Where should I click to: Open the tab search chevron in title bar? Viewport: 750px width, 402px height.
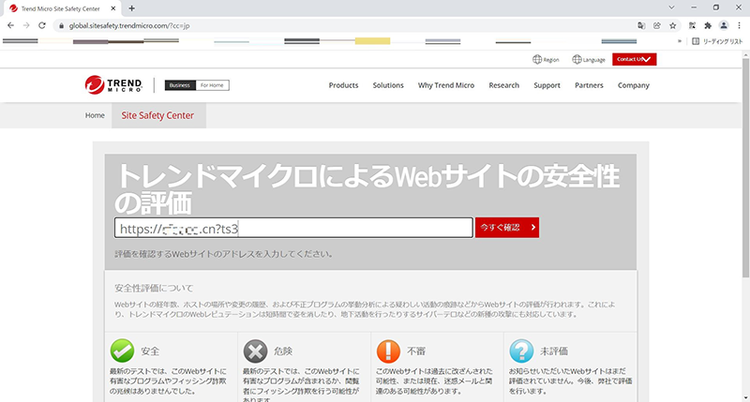tap(672, 8)
